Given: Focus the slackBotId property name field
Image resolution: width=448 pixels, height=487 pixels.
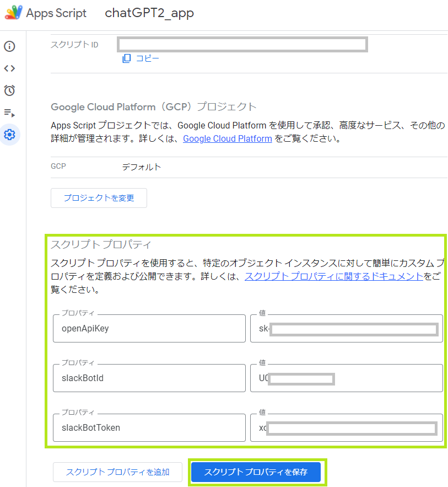Looking at the screenshot, I should pos(149,378).
